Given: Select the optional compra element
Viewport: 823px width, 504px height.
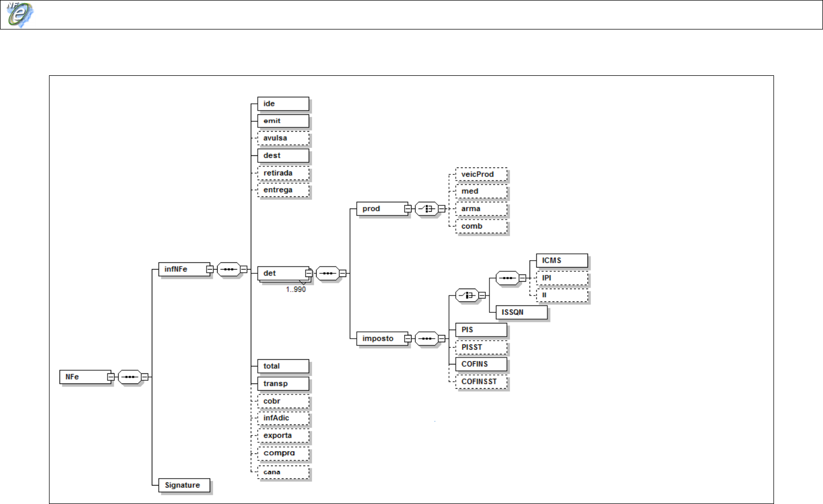Looking at the screenshot, I should pos(283,453).
